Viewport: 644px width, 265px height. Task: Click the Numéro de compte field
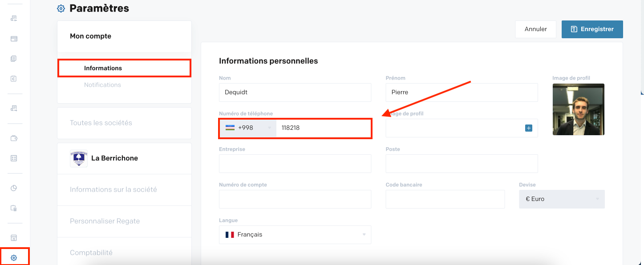tap(295, 199)
